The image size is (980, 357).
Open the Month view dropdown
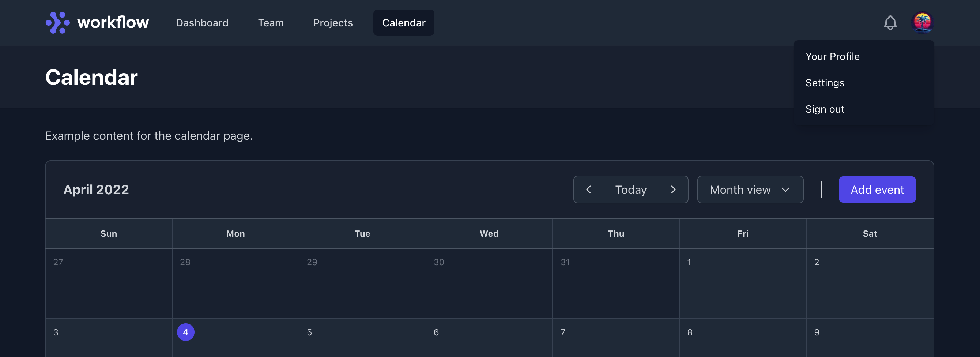point(750,189)
